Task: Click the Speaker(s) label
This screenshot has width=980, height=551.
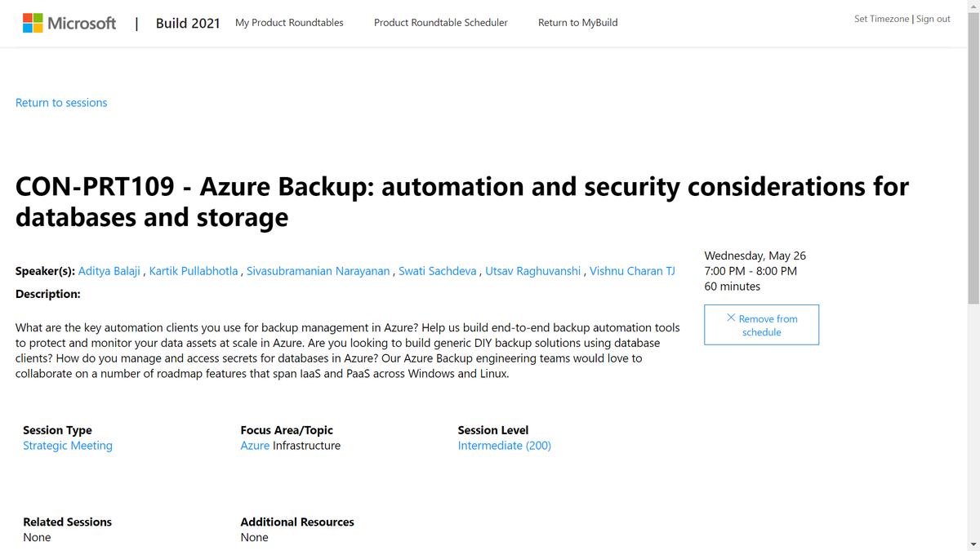Action: coord(45,271)
